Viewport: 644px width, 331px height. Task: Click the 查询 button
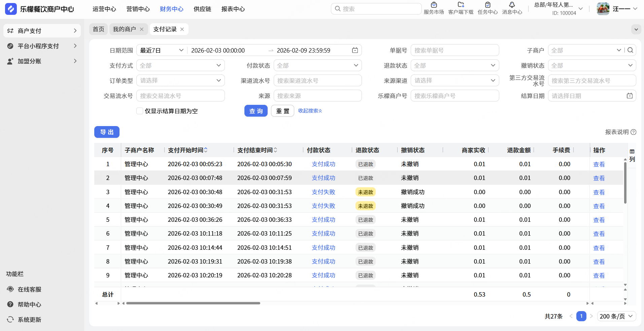click(x=256, y=111)
